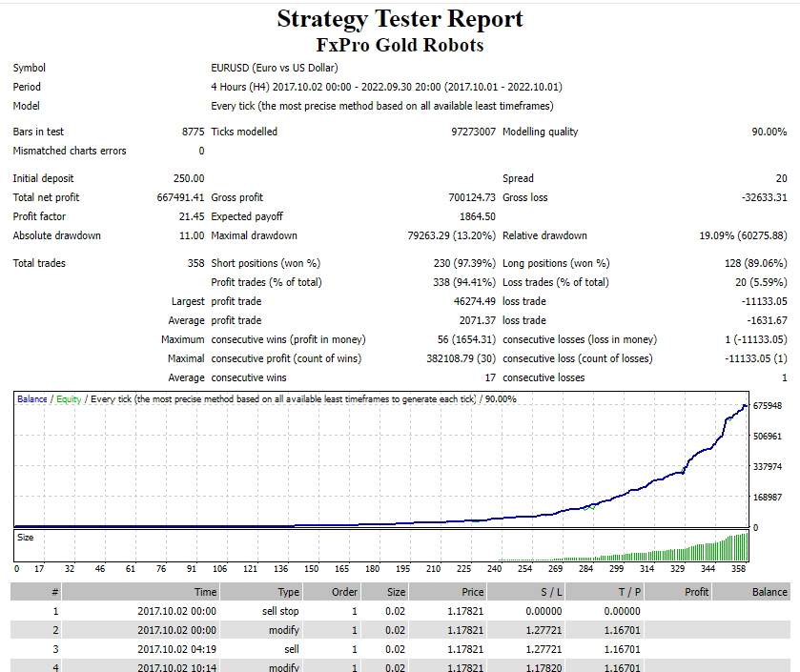Click the 337974 chart axis value

tap(768, 466)
